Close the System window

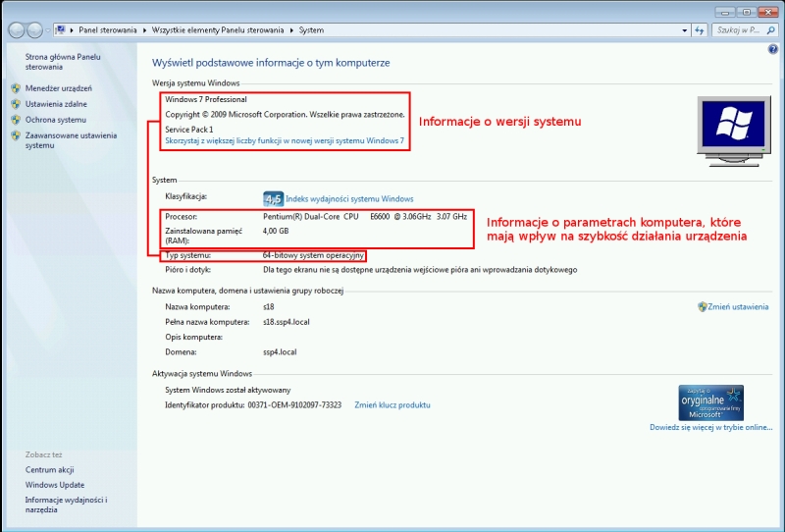[x=768, y=12]
